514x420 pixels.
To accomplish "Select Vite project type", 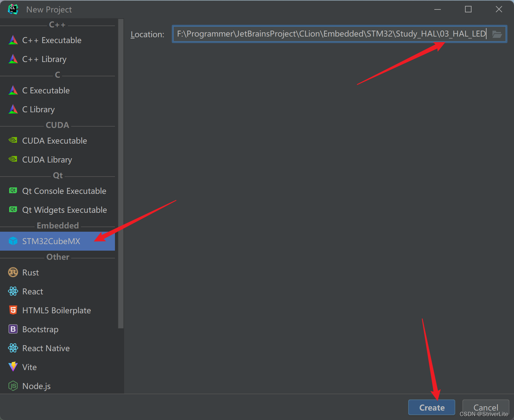I will [x=57, y=367].
